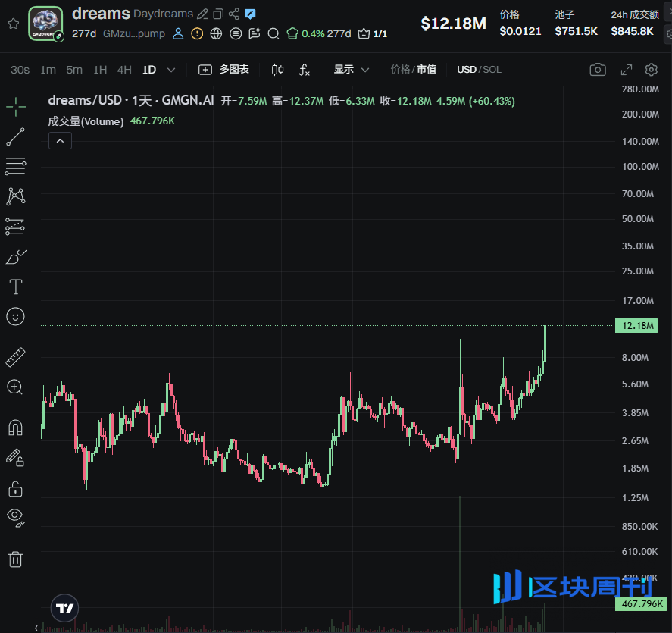Expand the timeframe dropdown arrow next to 1D
Image resolution: width=672 pixels, height=633 pixels.
pyautogui.click(x=171, y=70)
